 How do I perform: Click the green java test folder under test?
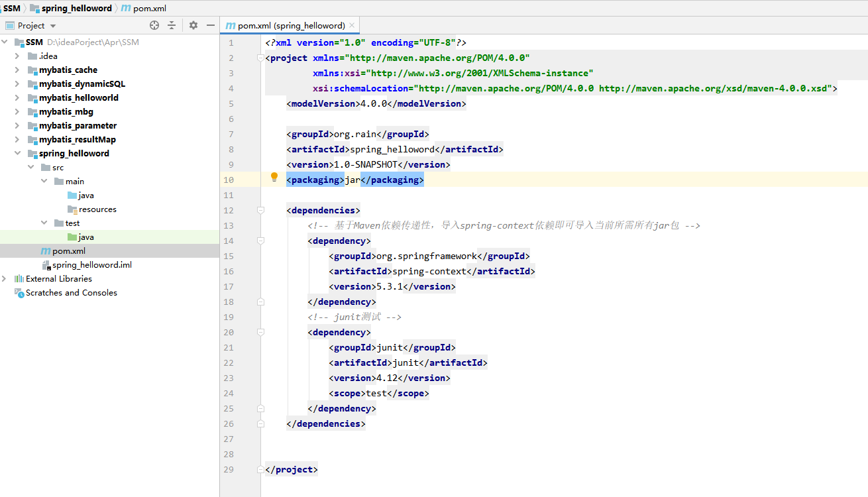[72, 237]
